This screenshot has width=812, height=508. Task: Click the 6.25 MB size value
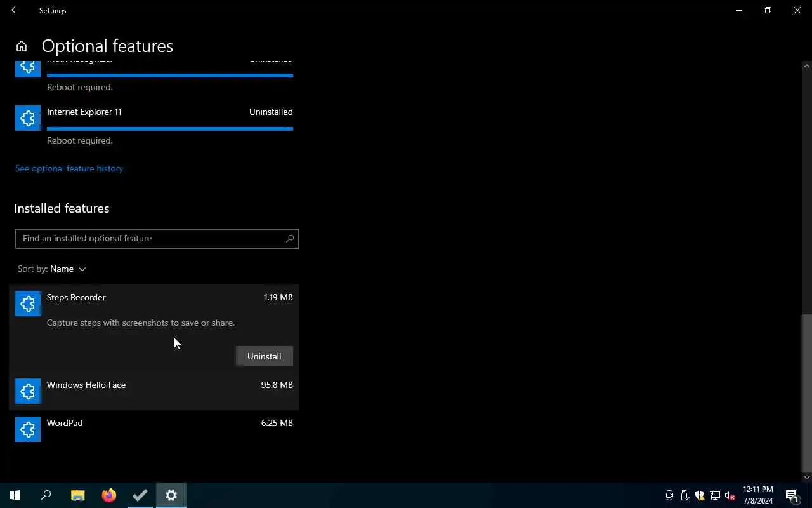pos(277,423)
